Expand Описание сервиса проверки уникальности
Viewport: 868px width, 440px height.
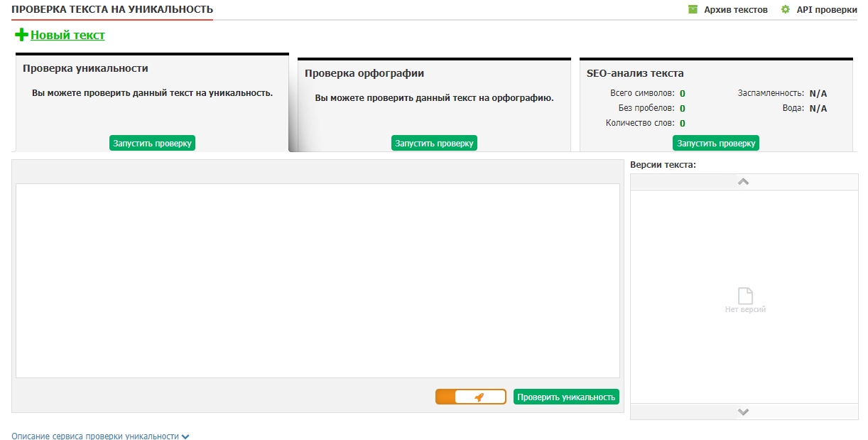tap(95, 436)
